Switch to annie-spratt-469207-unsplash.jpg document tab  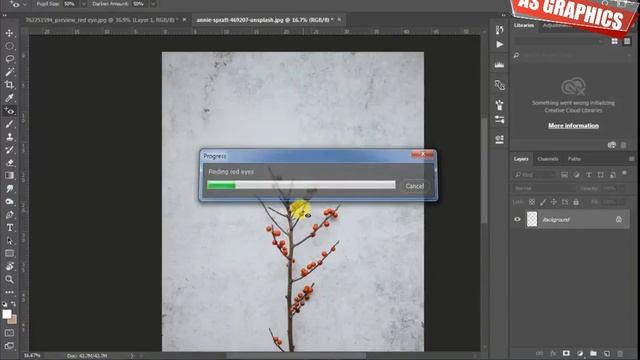(265, 20)
